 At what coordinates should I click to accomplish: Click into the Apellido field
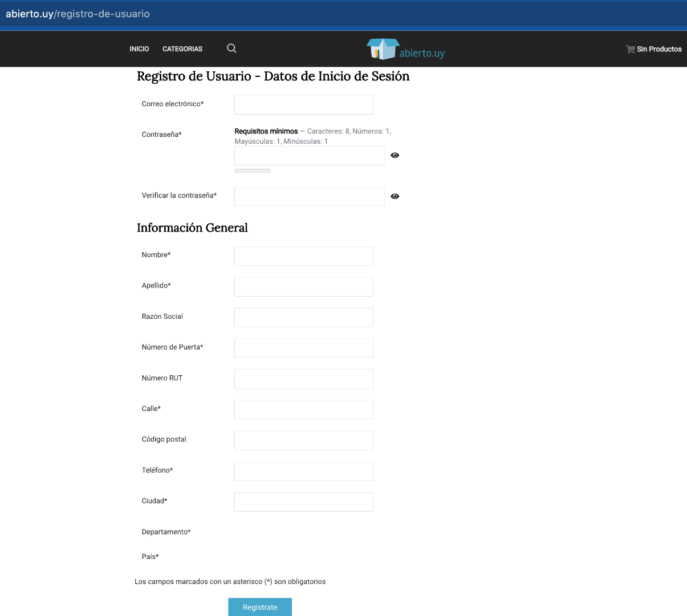pos(304,287)
